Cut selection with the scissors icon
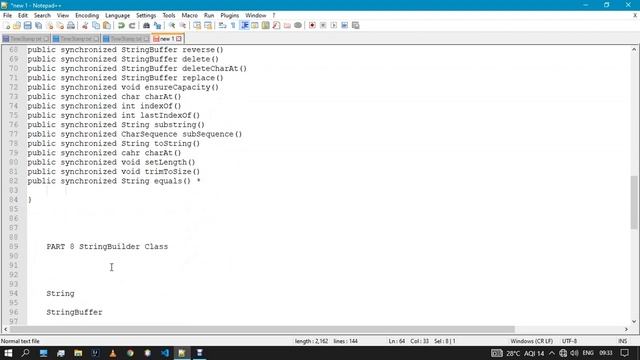640x360 pixels. pos(85,25)
